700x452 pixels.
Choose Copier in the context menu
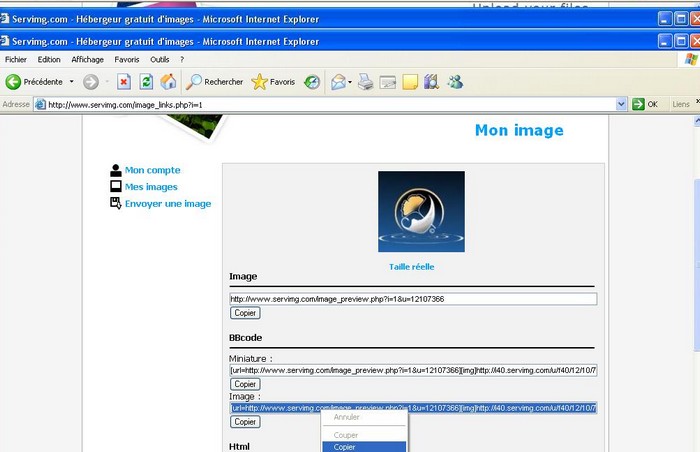pyautogui.click(x=345, y=447)
